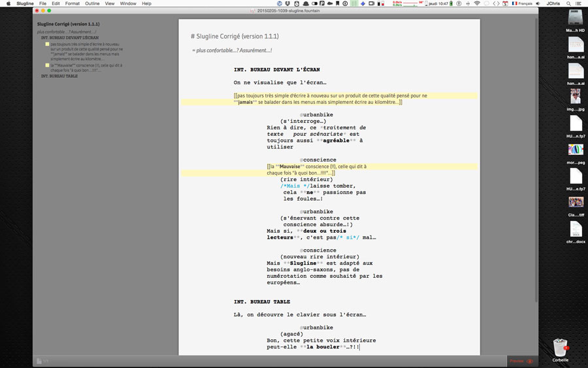The height and width of the screenshot is (368, 588).
Task: Click the calendar icon in menu bar
Action: pyautogui.click(x=505, y=3)
